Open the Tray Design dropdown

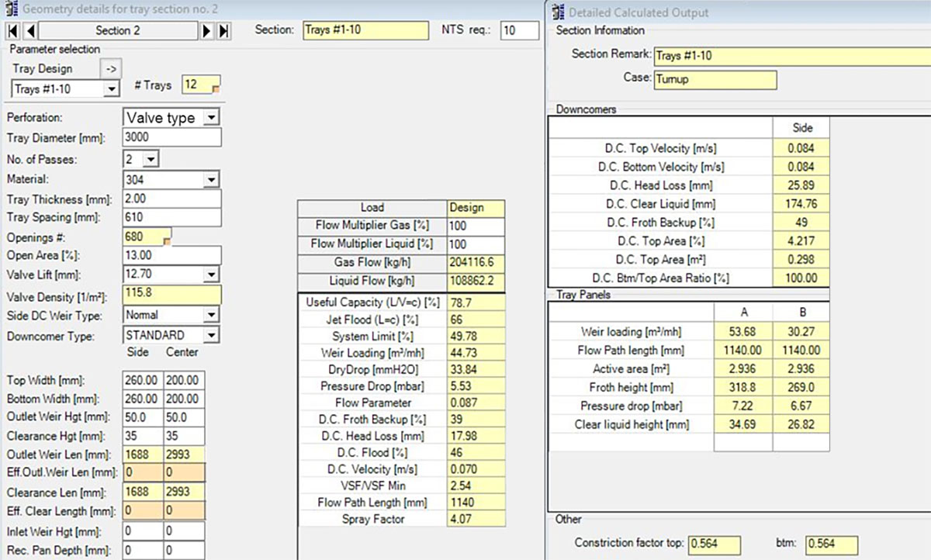tap(112, 89)
